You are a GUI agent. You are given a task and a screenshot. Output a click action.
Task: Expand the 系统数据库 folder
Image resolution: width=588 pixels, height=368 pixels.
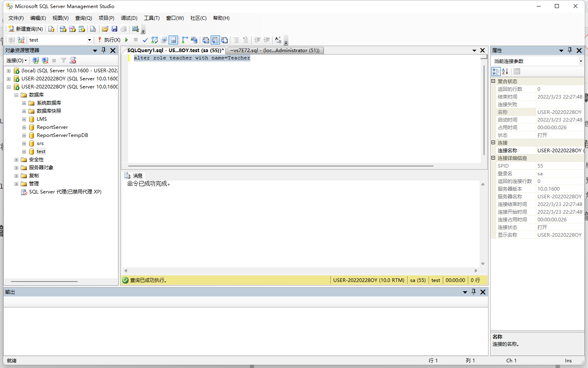[24, 103]
